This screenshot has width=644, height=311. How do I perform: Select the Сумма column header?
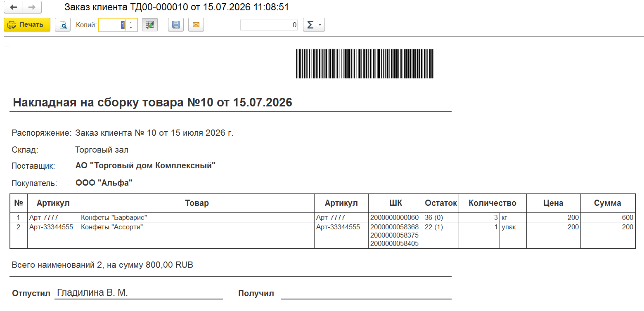tap(608, 203)
